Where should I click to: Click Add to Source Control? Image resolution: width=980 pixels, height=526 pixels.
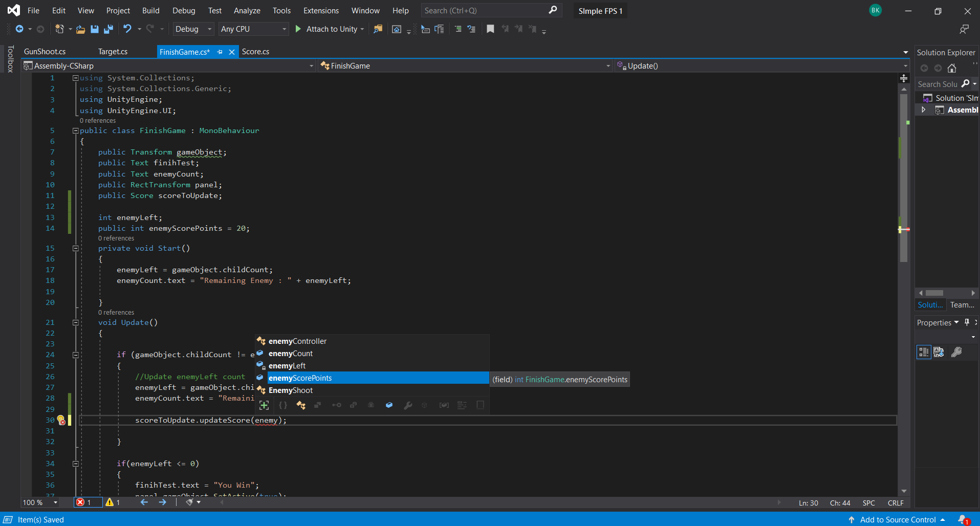point(898,519)
